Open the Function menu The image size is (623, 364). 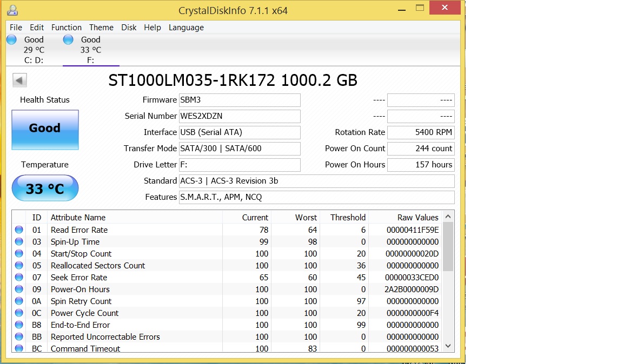click(67, 28)
